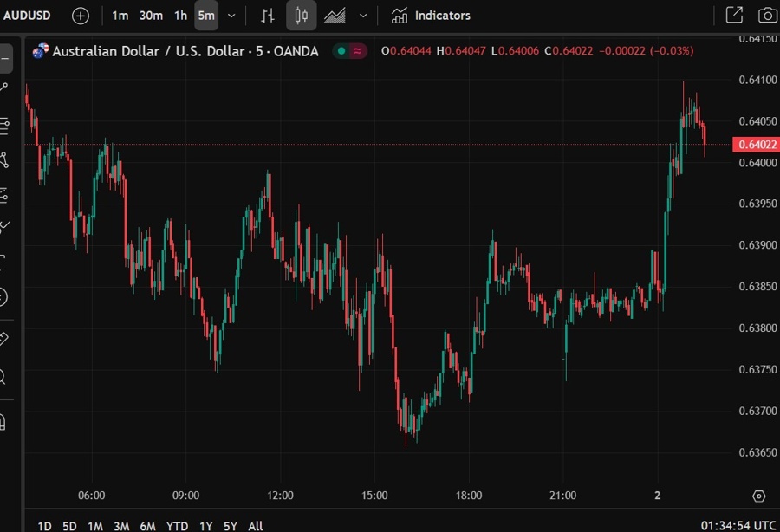The height and width of the screenshot is (532, 780).
Task: Click the 06:00 time axis label
Action: [92, 496]
